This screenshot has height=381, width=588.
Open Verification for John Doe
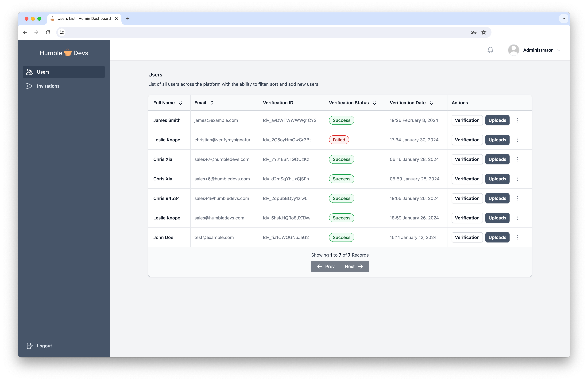pos(467,238)
